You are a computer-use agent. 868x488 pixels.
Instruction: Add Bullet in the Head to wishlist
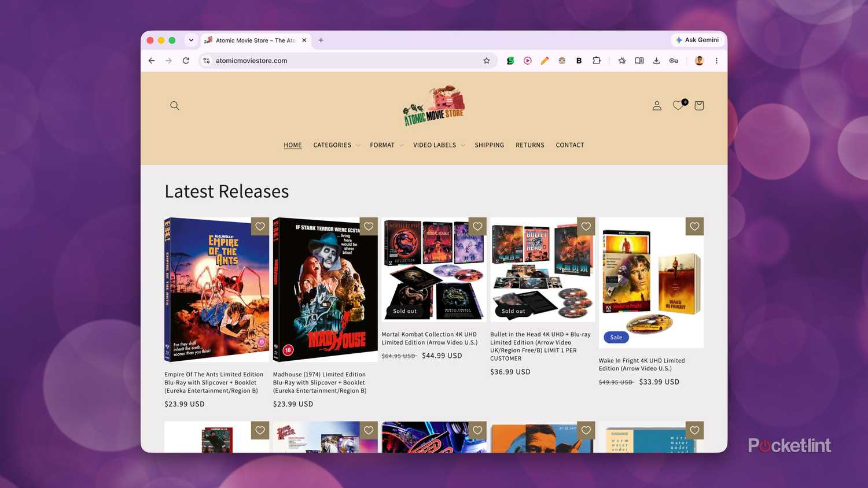(586, 227)
